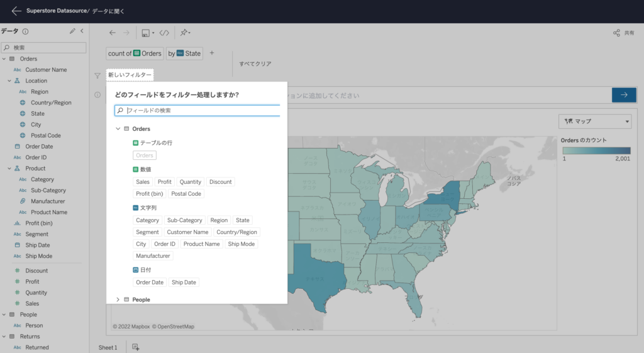Click the undo arrow in toolbar
Image resolution: width=644 pixels, height=353 pixels.
point(113,33)
